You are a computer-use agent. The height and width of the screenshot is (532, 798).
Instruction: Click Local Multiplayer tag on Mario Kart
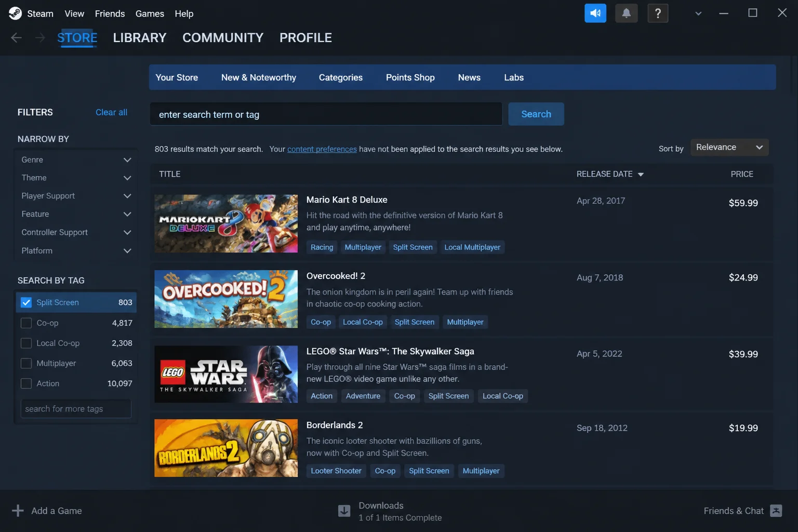coord(472,247)
